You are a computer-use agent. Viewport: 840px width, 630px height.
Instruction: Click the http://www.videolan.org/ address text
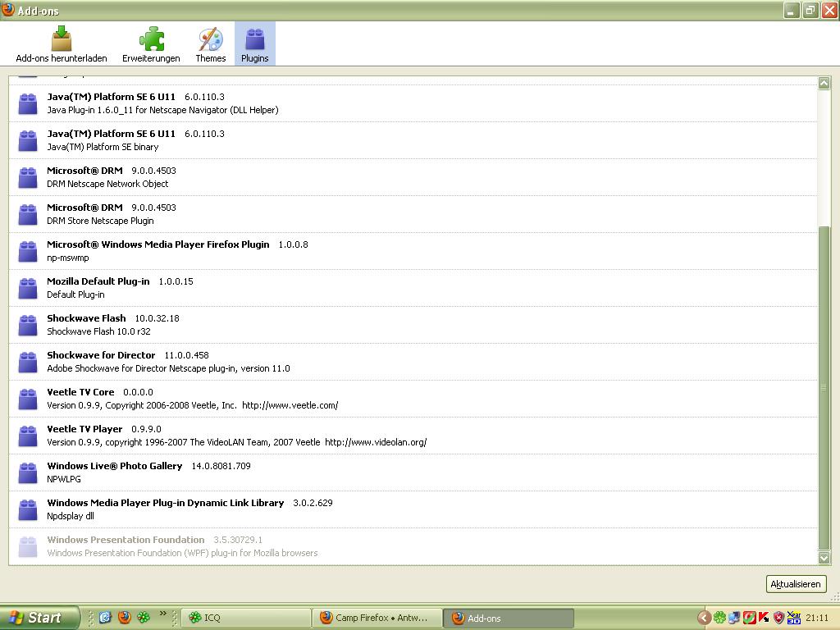[376, 442]
